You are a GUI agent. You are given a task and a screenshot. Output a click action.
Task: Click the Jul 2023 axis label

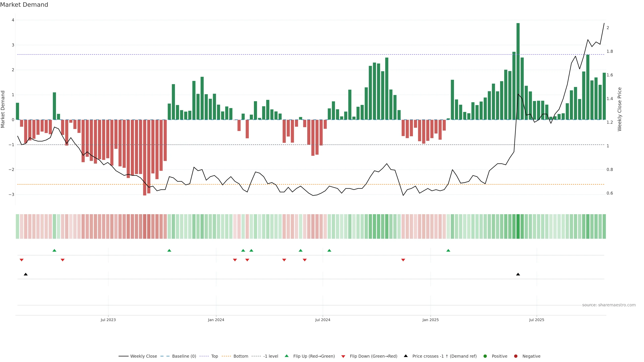pyautogui.click(x=108, y=320)
